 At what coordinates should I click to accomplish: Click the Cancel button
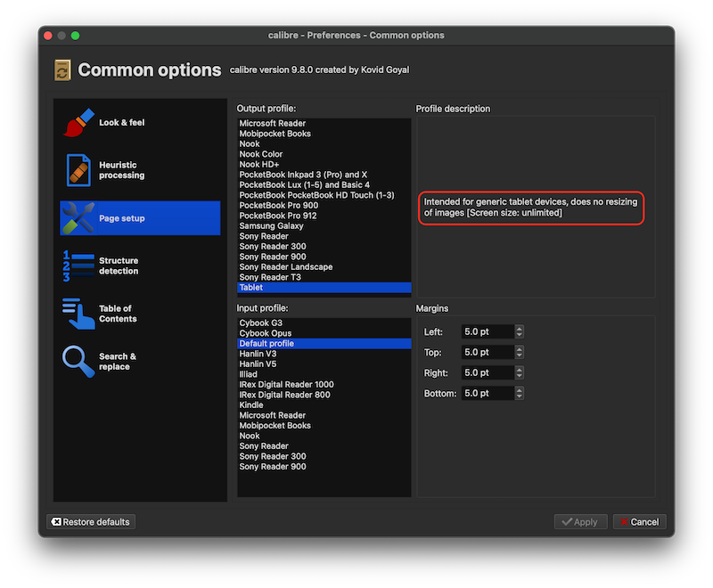tap(639, 522)
